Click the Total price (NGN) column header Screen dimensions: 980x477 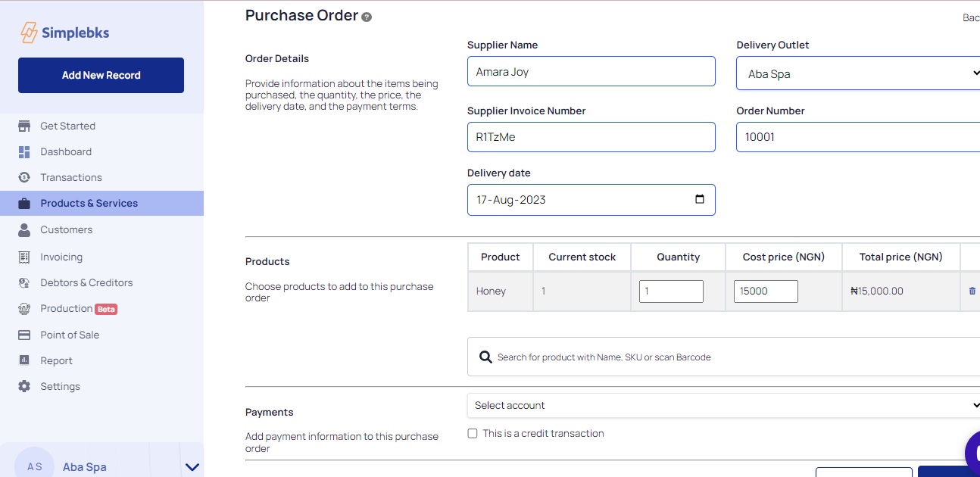coord(901,257)
